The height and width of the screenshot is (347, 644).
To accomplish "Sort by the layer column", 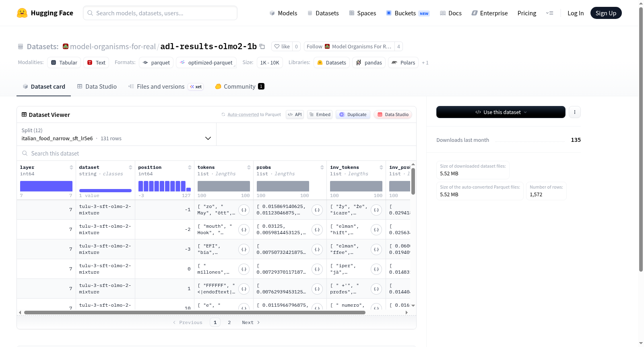I will (x=71, y=167).
